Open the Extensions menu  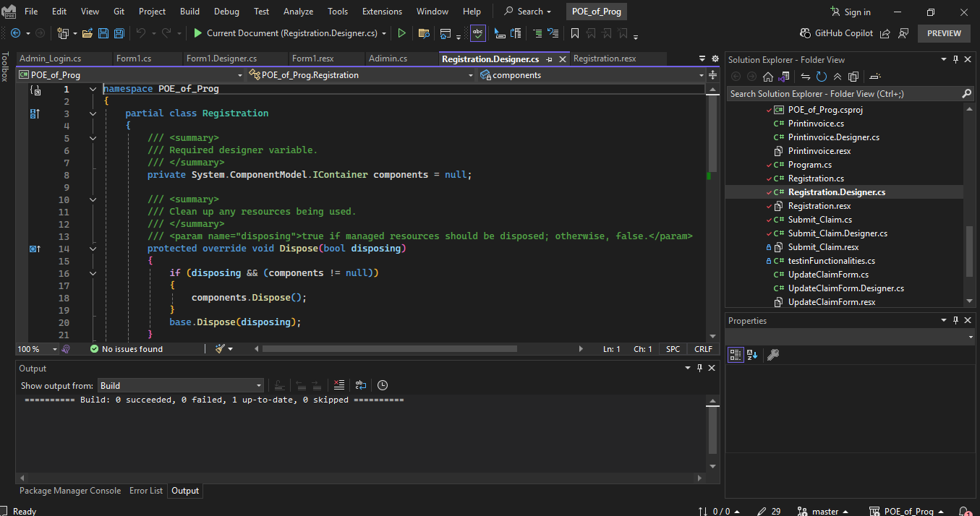[x=382, y=12]
